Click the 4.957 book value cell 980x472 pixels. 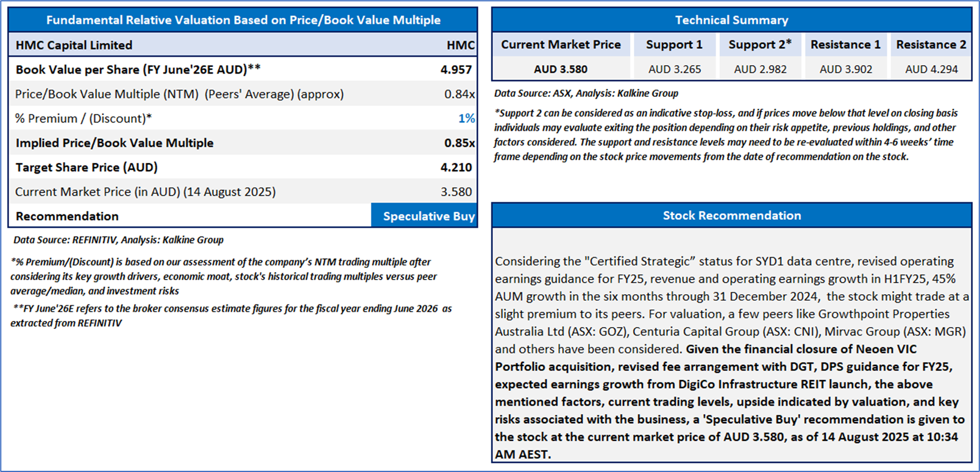click(456, 69)
